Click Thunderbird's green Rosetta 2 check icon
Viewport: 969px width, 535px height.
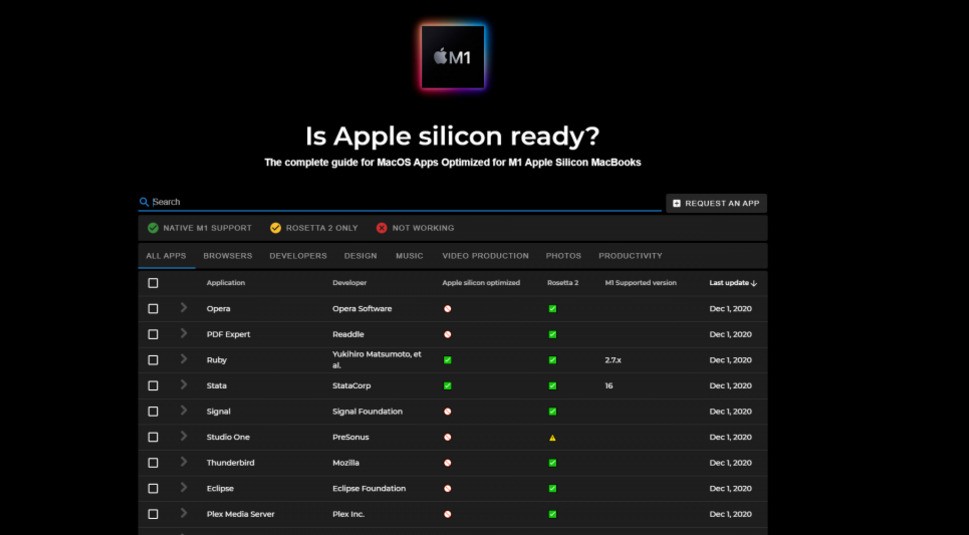(552, 463)
